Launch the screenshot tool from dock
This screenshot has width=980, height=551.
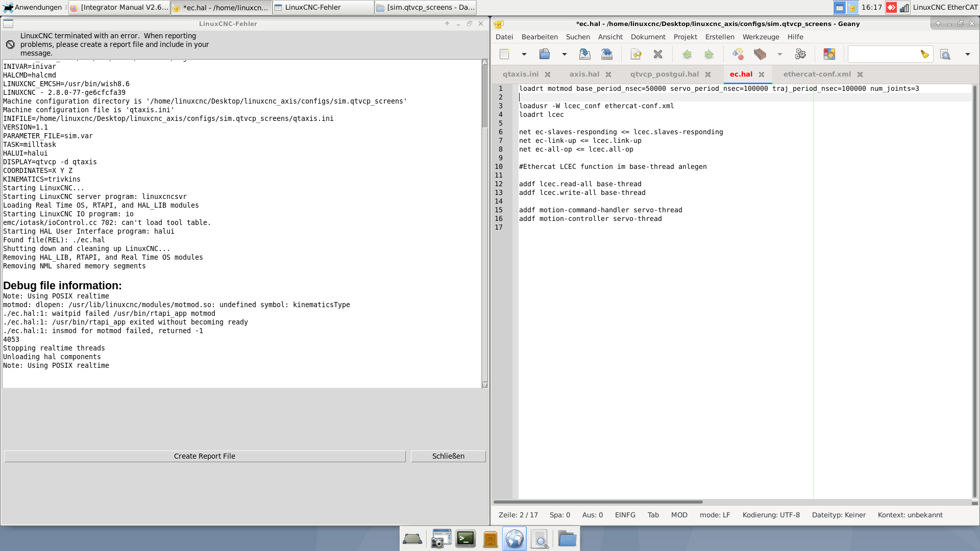tap(441, 539)
